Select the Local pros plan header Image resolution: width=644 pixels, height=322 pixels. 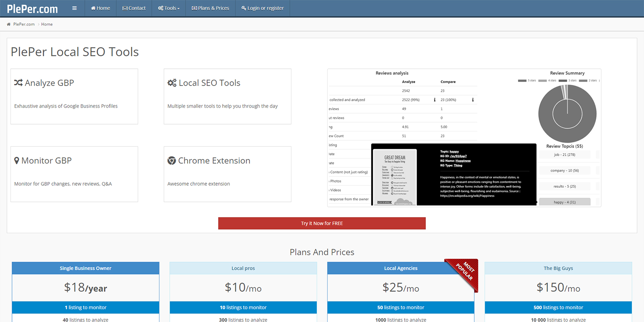point(243,268)
